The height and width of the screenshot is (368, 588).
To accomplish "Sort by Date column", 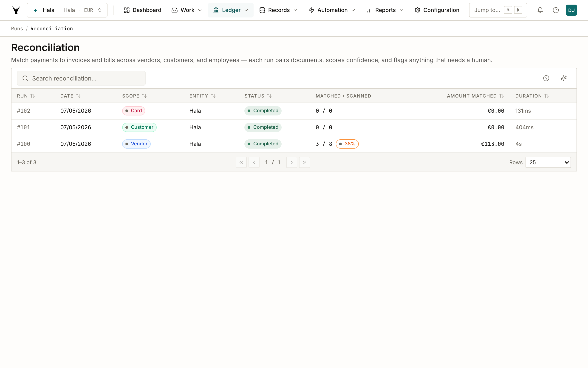I will click(x=70, y=96).
